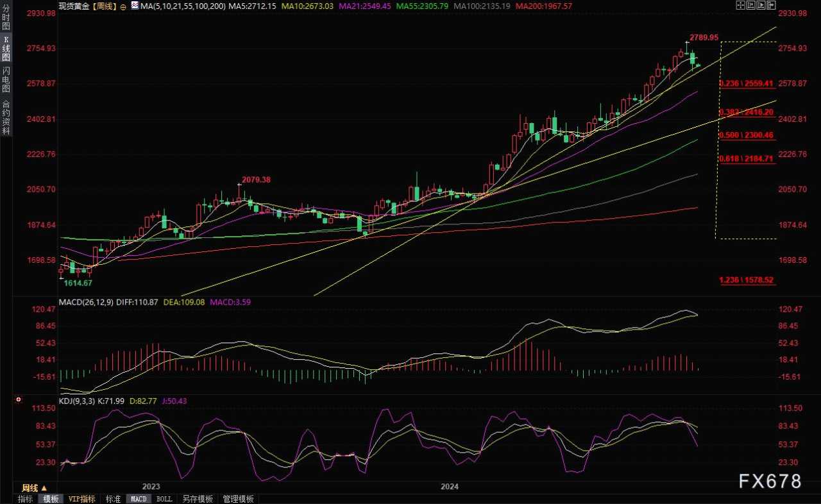This screenshot has width=821, height=504.
Task: Select the MACD template button
Action: tap(139, 499)
